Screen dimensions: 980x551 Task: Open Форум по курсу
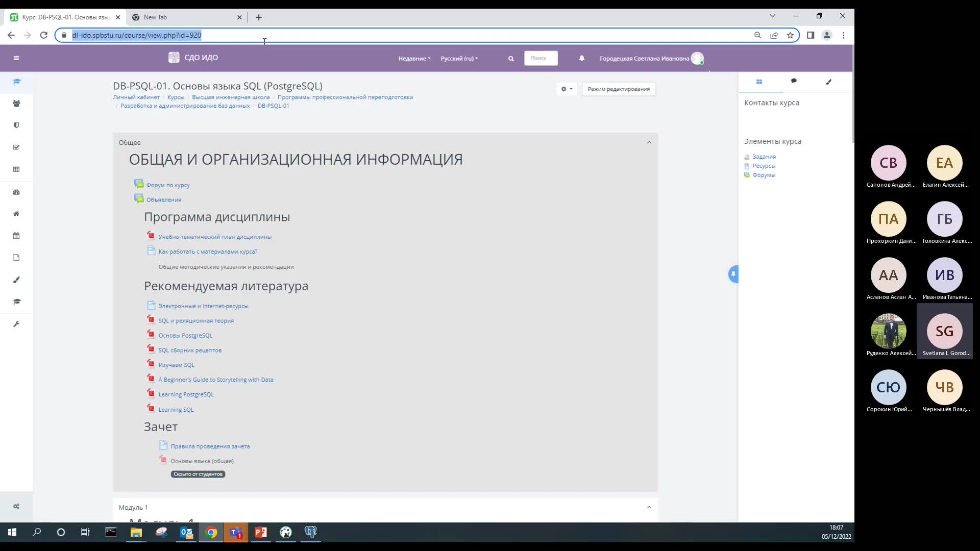click(x=167, y=185)
